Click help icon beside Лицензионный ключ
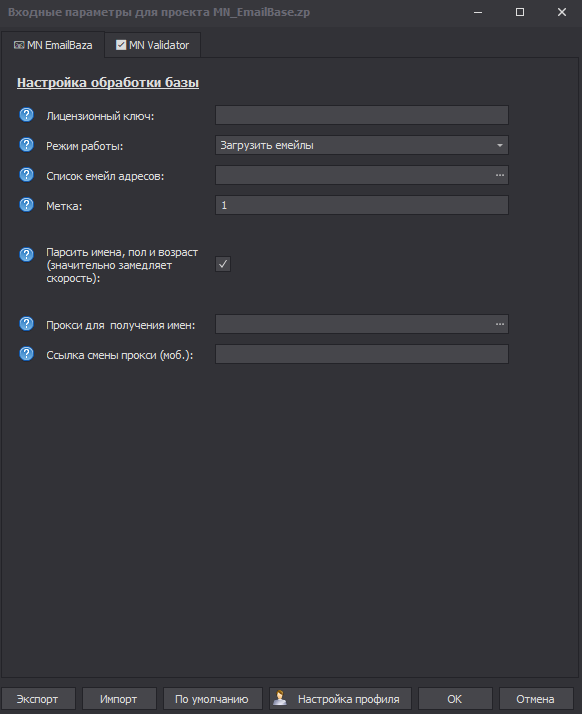Viewport: 582px width, 714px height. 26,115
